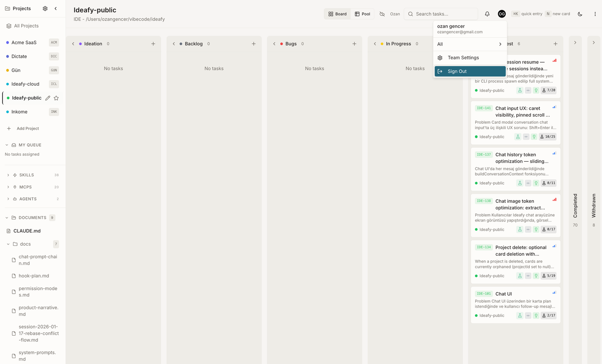The height and width of the screenshot is (364, 602).
Task: Open the Projects settings gear icon
Action: [x=45, y=8]
